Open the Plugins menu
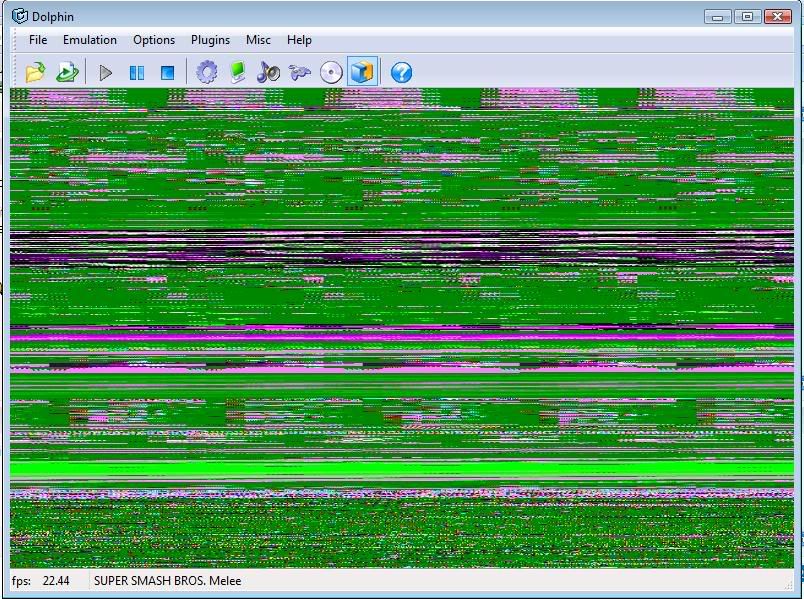This screenshot has width=804, height=599. (x=210, y=40)
